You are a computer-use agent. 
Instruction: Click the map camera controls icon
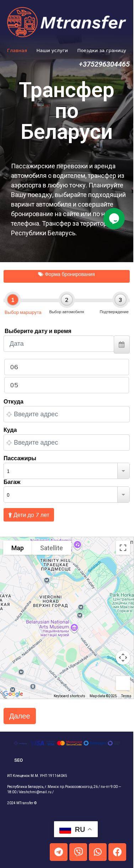pyautogui.click(x=123, y=658)
